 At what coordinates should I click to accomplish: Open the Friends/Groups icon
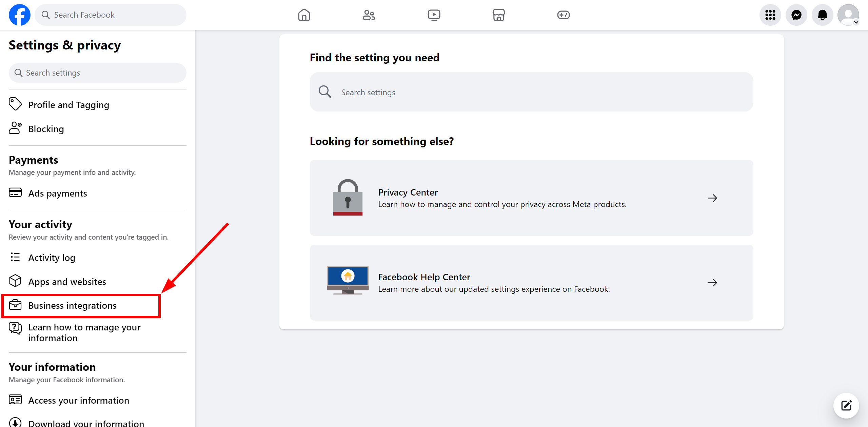[x=369, y=15]
